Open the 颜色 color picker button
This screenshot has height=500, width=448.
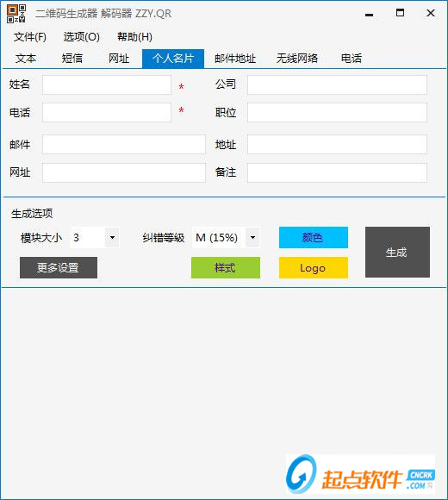(x=314, y=238)
